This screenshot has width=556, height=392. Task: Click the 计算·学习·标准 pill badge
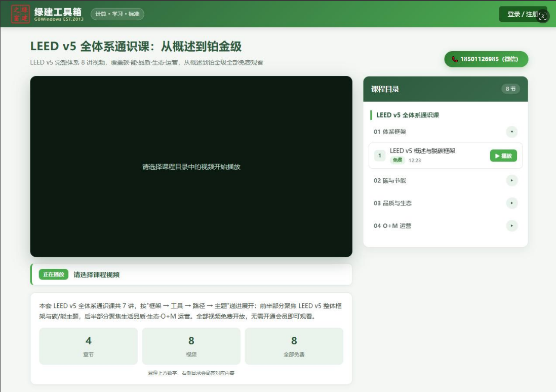click(117, 14)
